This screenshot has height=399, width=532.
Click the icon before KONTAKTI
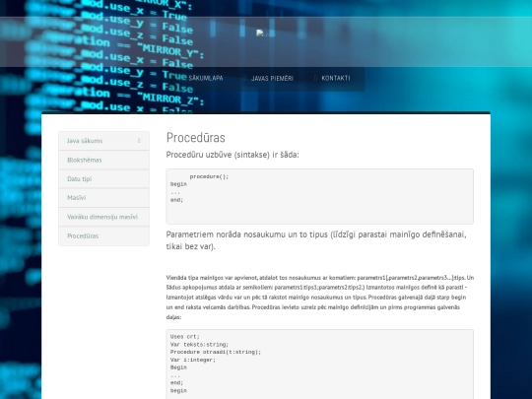[315, 78]
